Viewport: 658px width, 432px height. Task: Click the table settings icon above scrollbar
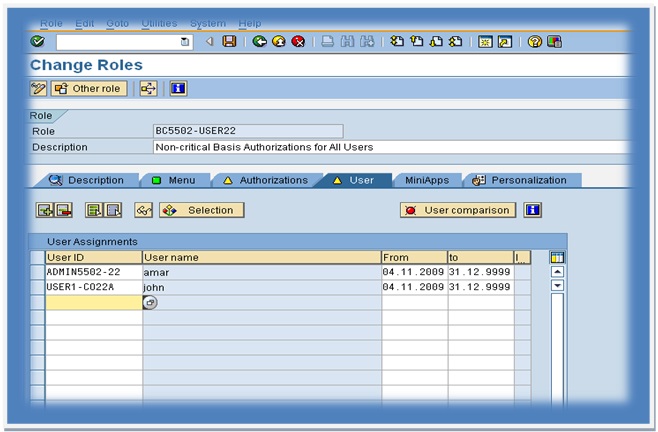coord(558,257)
